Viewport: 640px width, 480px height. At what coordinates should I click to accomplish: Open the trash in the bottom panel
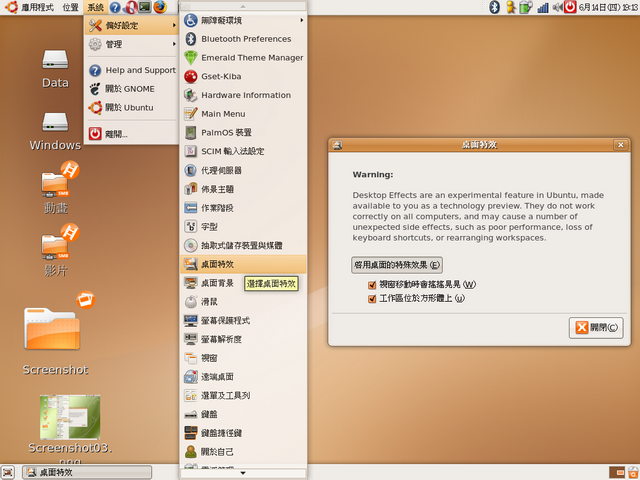click(633, 473)
